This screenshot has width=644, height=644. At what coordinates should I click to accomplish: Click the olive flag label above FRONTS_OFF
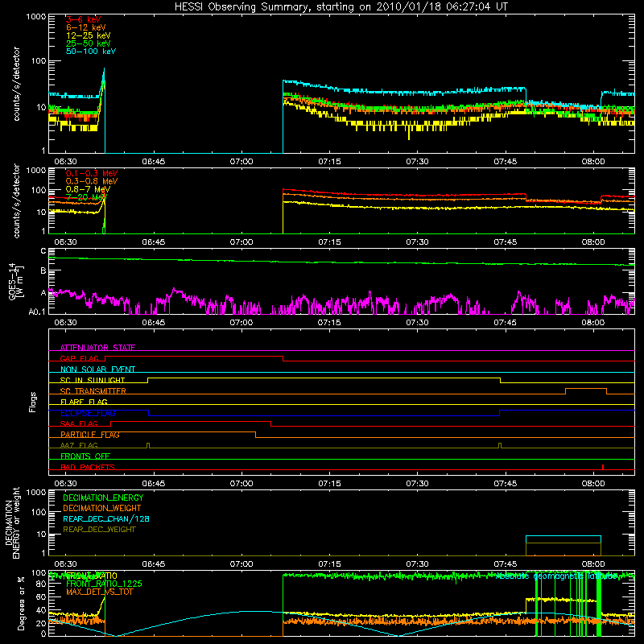tap(79, 445)
